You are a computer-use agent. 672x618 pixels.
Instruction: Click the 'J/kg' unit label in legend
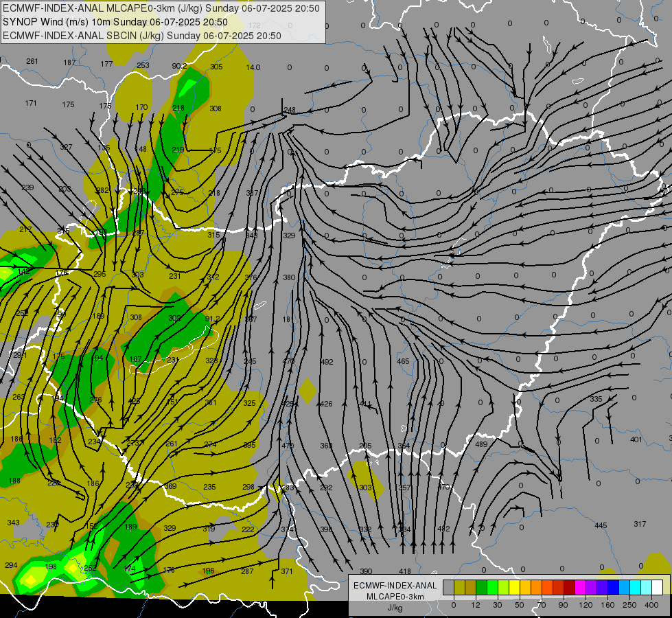click(395, 608)
